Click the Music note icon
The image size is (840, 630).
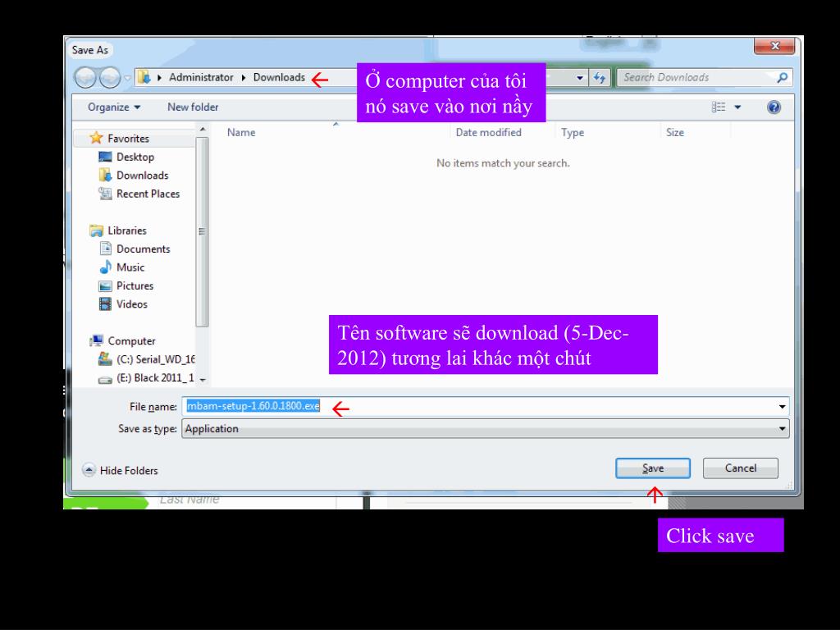pos(106,267)
